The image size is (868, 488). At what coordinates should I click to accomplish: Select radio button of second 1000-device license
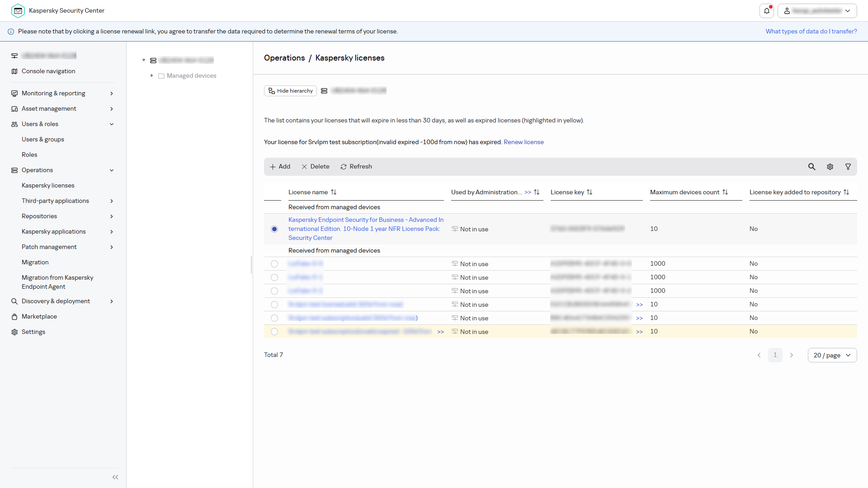(274, 277)
